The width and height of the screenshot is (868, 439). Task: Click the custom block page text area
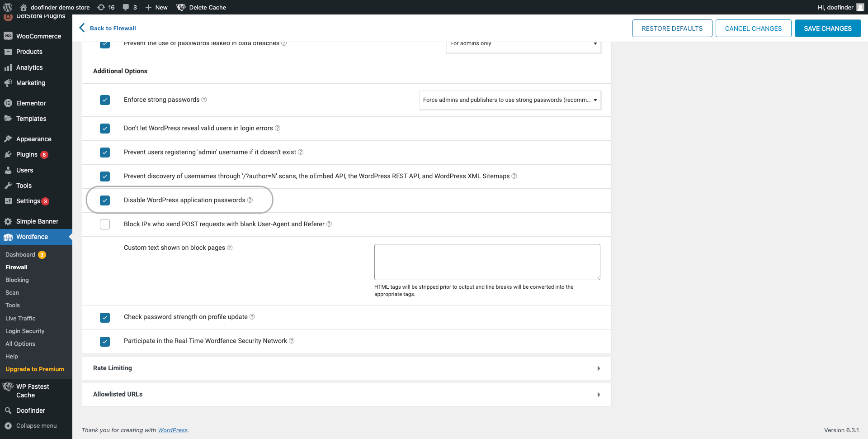click(x=487, y=262)
